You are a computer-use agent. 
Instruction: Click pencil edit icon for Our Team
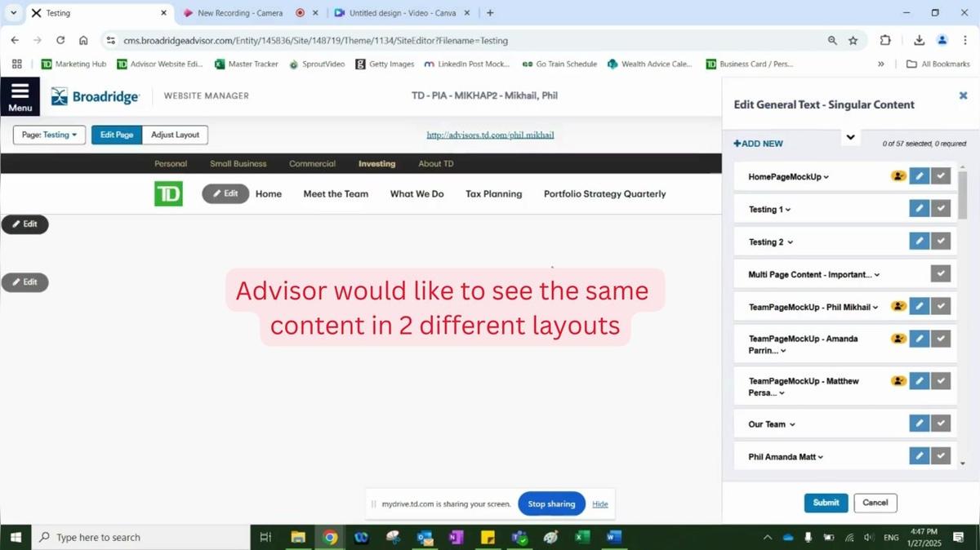click(919, 424)
